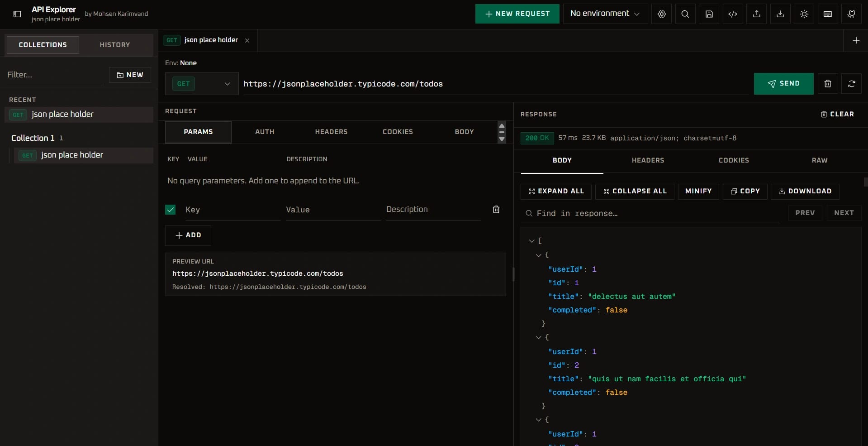The height and width of the screenshot is (446, 868).
Task: Open the response Headers tab
Action: (648, 160)
